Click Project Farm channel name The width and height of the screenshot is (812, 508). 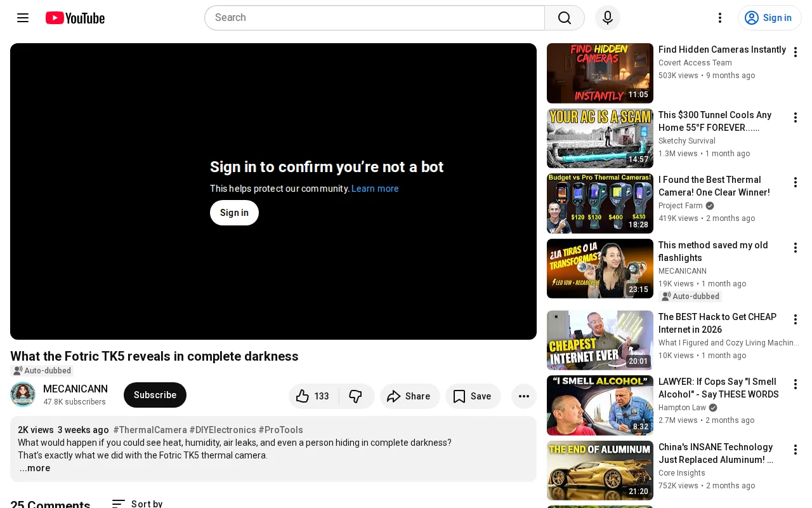tap(681, 206)
